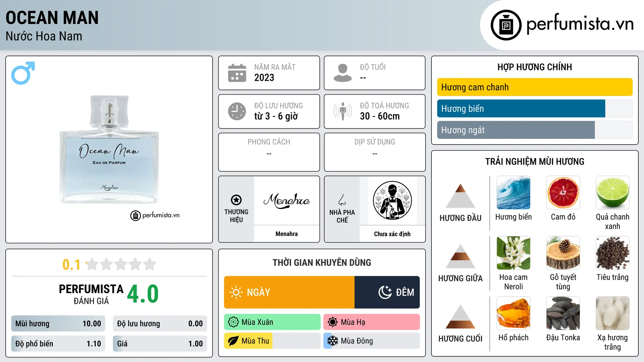Screen dimensions: 644x362
Task: Click the Hương cuối pyramid icon
Action: coord(460,316)
